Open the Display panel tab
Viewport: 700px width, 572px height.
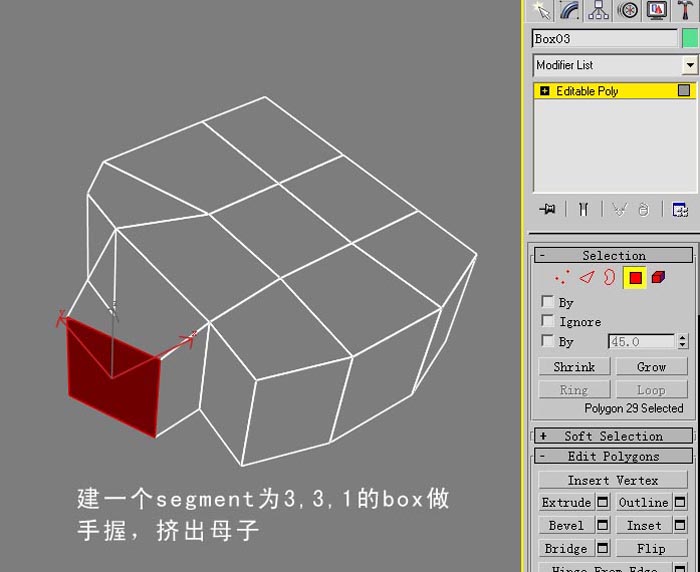coord(656,10)
